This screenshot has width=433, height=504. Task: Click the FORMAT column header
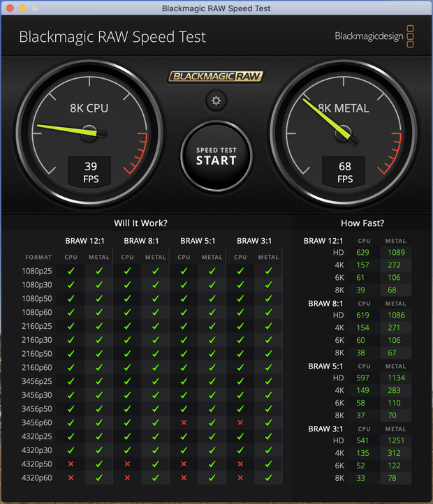tap(38, 257)
